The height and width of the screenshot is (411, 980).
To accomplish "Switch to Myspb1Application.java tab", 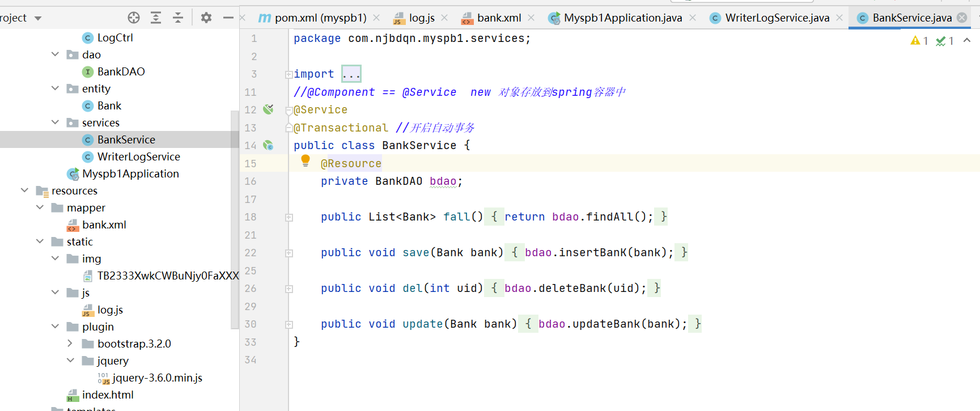I will 616,18.
